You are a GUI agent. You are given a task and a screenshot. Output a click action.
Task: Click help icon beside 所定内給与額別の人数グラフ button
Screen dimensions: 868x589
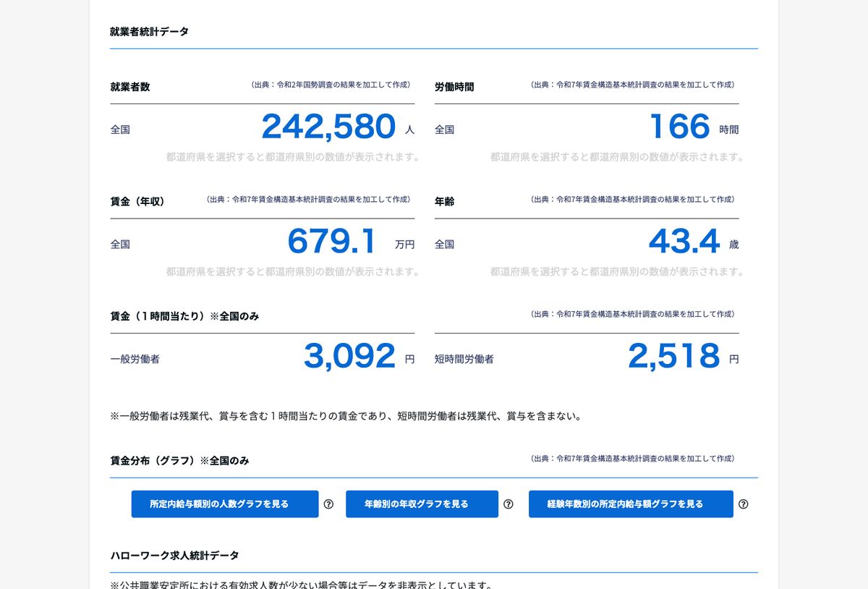pyautogui.click(x=328, y=504)
